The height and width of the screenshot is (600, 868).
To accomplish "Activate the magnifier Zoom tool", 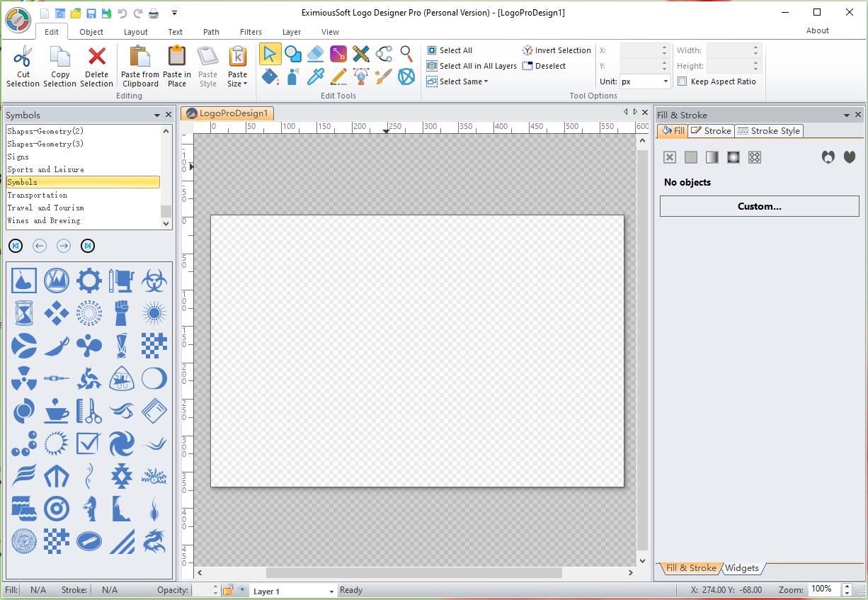I will click(x=406, y=54).
